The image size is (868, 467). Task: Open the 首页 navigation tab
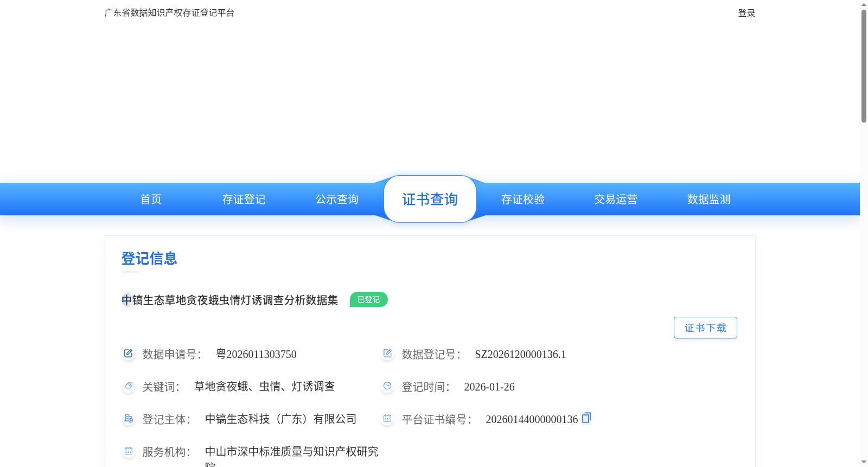(x=151, y=199)
